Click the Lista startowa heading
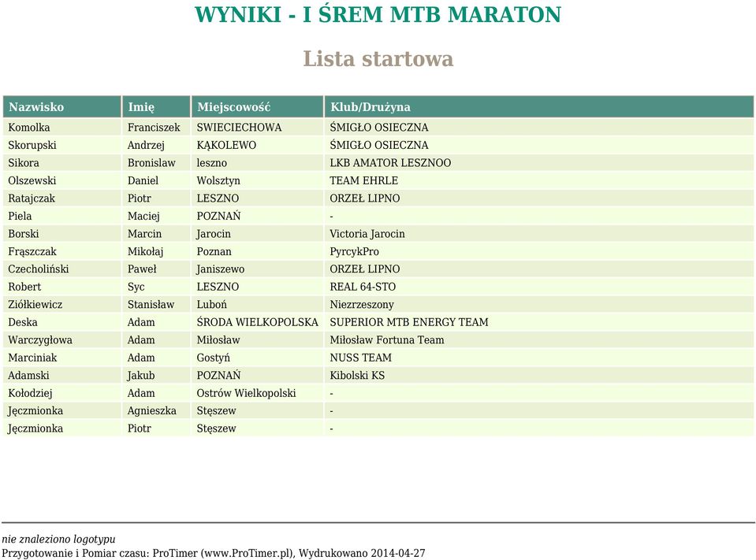 click(378, 59)
